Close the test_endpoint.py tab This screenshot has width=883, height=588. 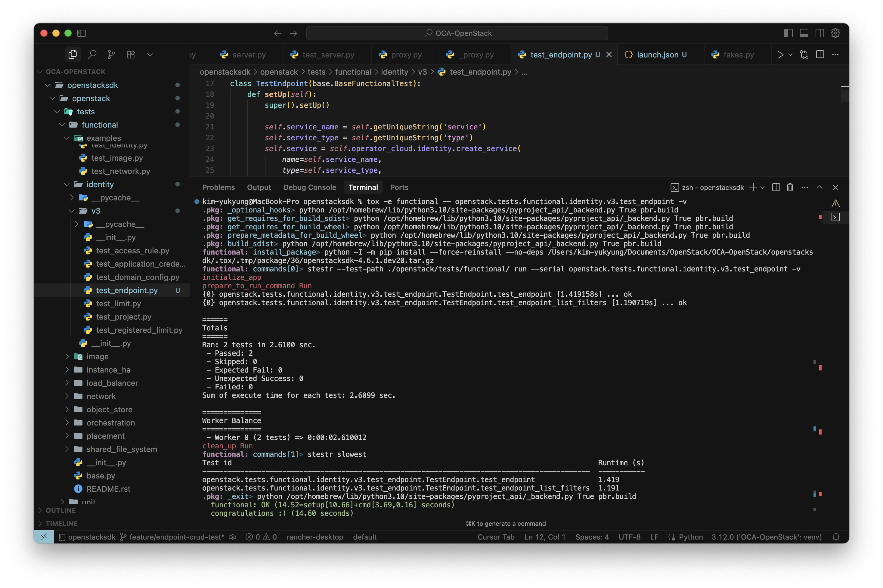click(609, 55)
